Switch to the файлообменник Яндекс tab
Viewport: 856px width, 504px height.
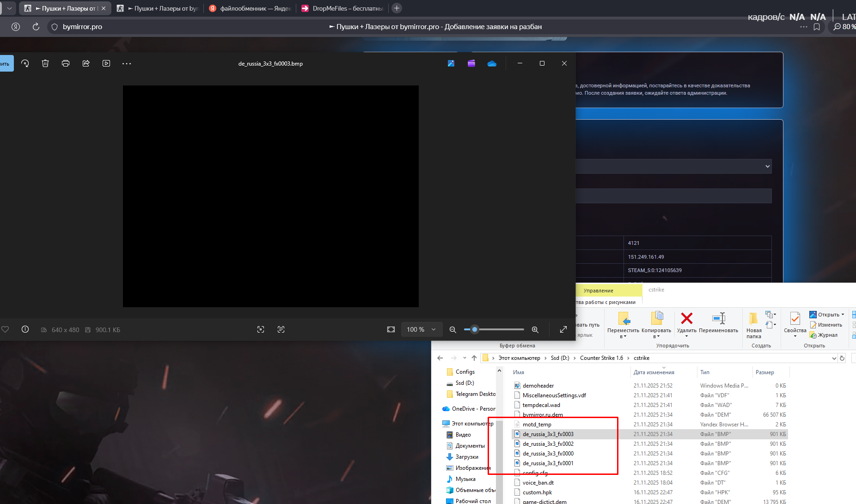pyautogui.click(x=250, y=8)
